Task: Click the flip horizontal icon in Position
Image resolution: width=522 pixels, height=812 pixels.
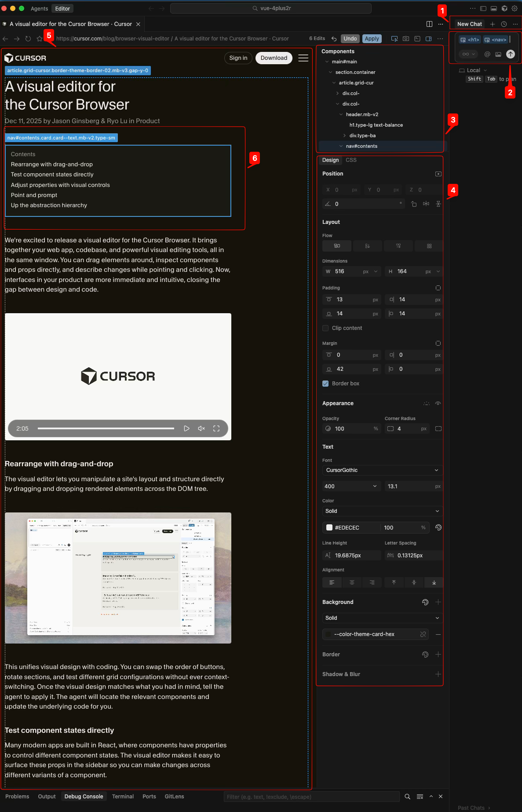Action: coord(426,204)
